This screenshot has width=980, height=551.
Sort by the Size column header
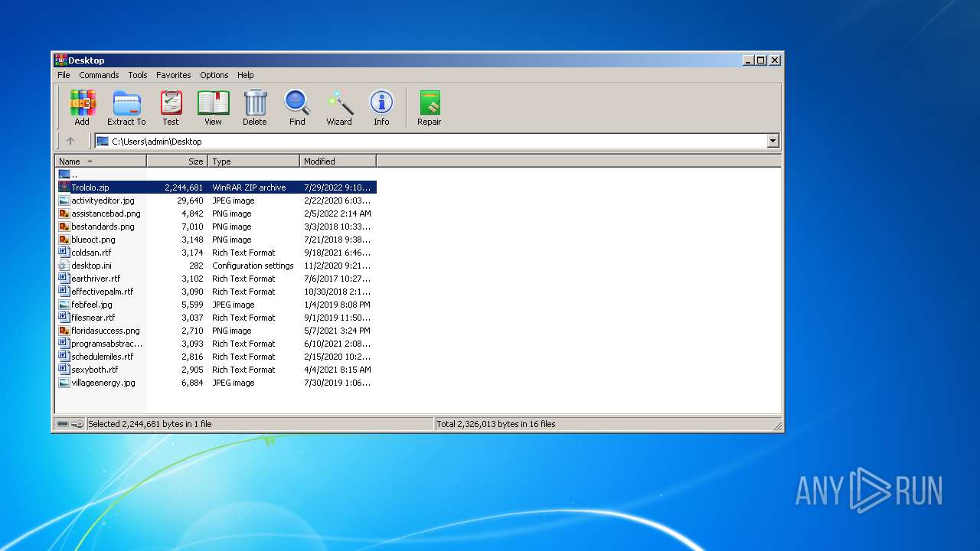point(177,161)
